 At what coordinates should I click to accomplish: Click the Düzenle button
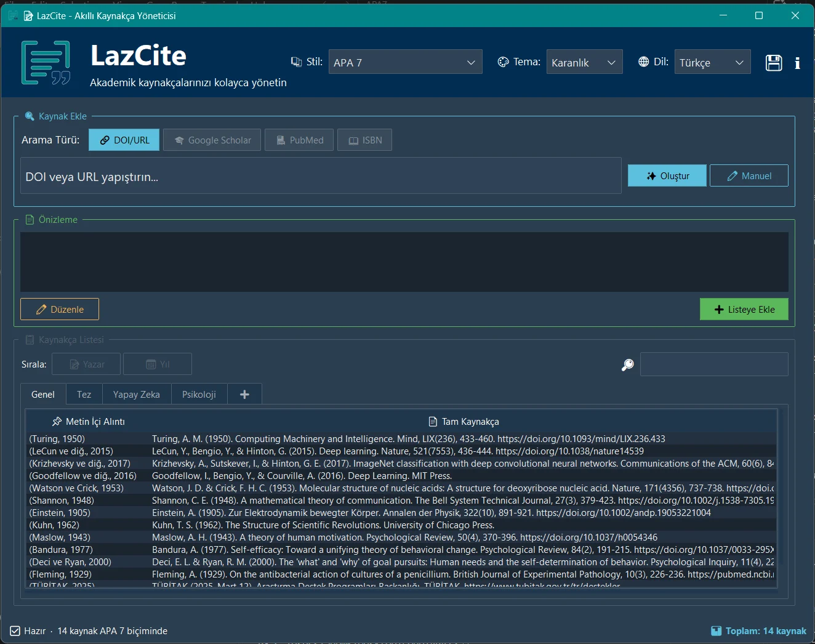tap(60, 309)
